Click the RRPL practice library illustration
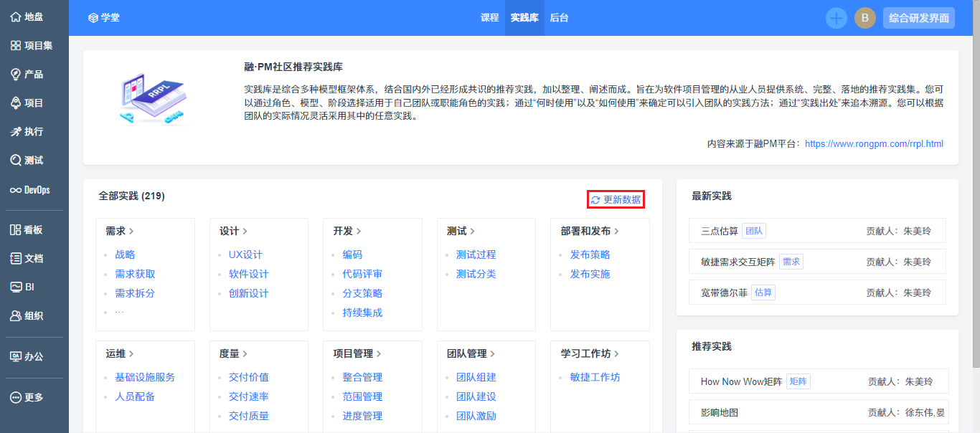This screenshot has height=433, width=980. click(x=152, y=98)
